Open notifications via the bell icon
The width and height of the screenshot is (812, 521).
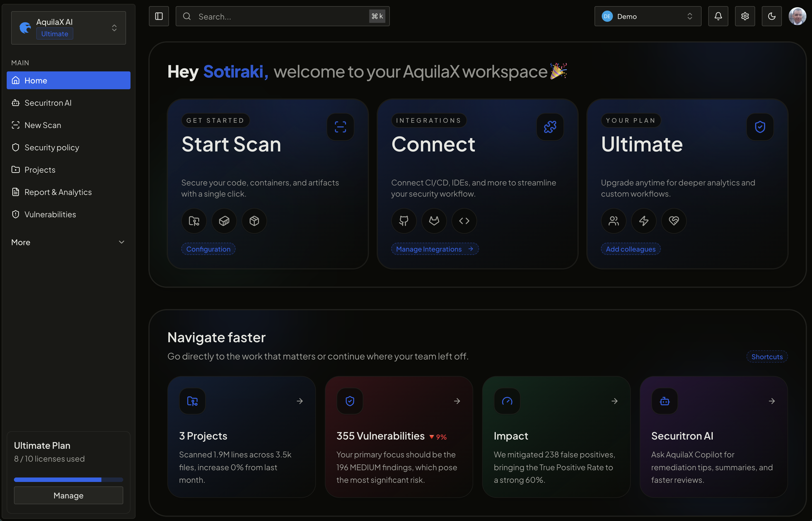[x=718, y=16]
